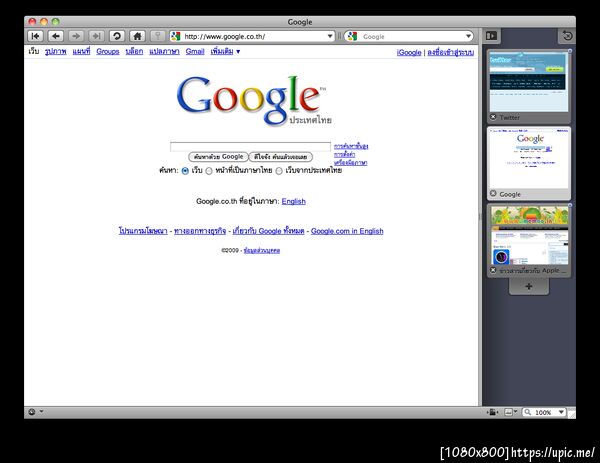The height and width of the screenshot is (463, 600).
Task: Switch Google language to English
Action: (293, 201)
